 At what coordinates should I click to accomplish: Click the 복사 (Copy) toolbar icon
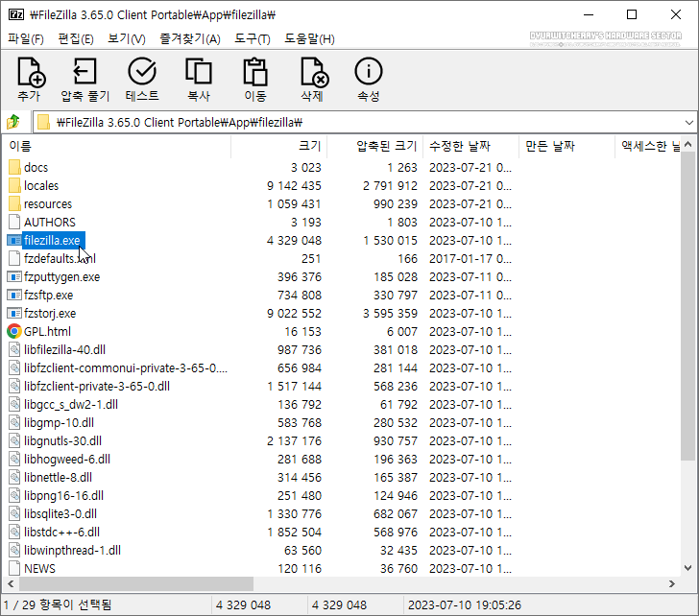point(199,71)
